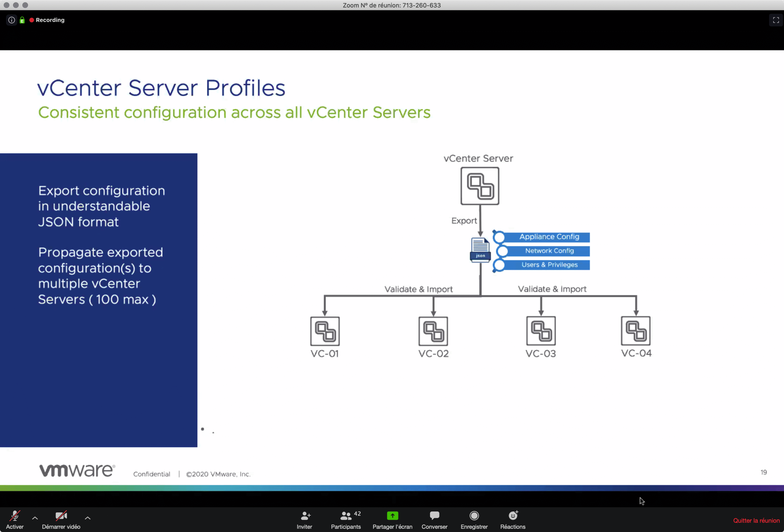This screenshot has height=532, width=784.
Task: Click the green encryption lock icon
Action: [22, 20]
